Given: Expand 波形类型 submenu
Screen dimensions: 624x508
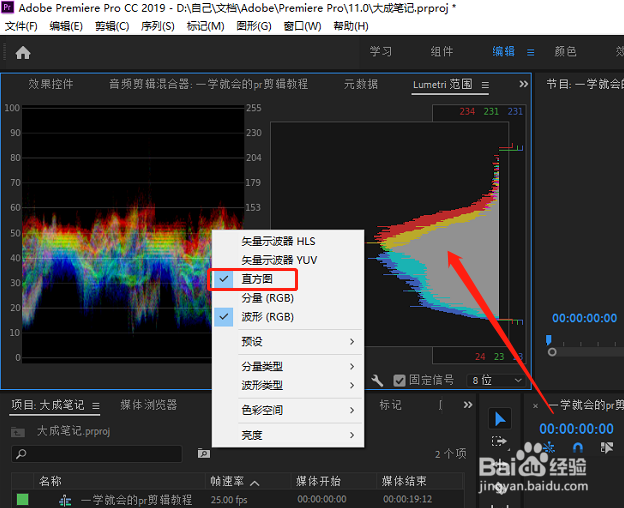Looking at the screenshot, I should [288, 385].
